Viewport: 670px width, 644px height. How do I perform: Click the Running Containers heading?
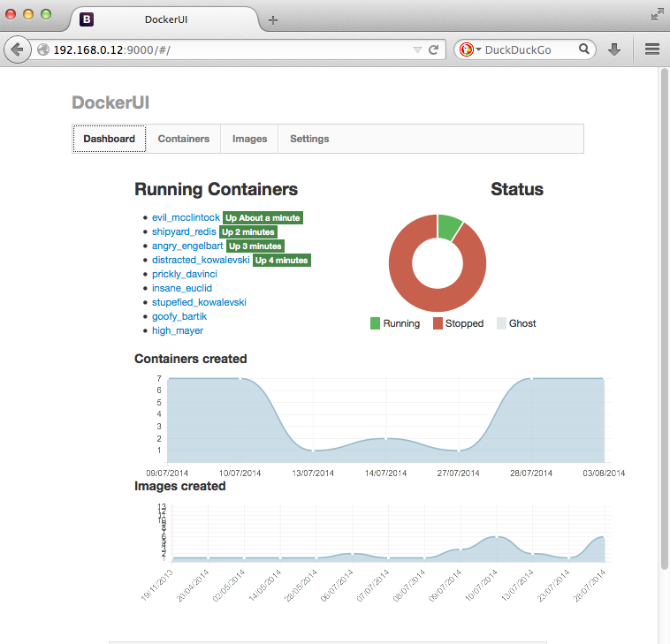point(216,189)
